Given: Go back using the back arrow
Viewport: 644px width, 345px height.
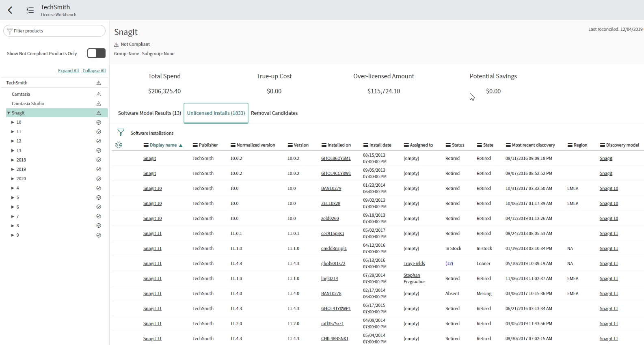Looking at the screenshot, I should 10,10.
